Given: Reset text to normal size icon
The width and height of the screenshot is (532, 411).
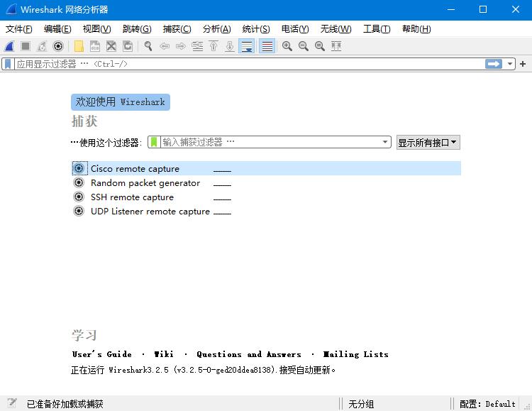Looking at the screenshot, I should pyautogui.click(x=320, y=46).
